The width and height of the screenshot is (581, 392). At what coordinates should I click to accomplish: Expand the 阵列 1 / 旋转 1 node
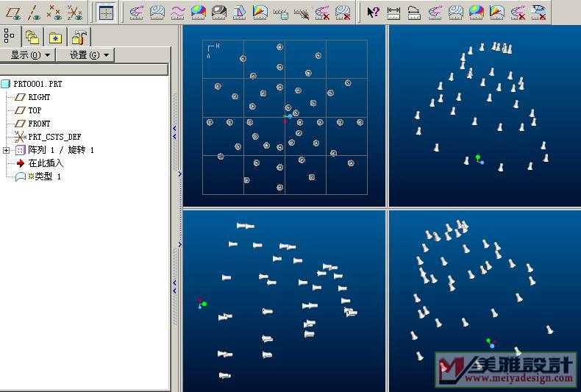[x=6, y=150]
